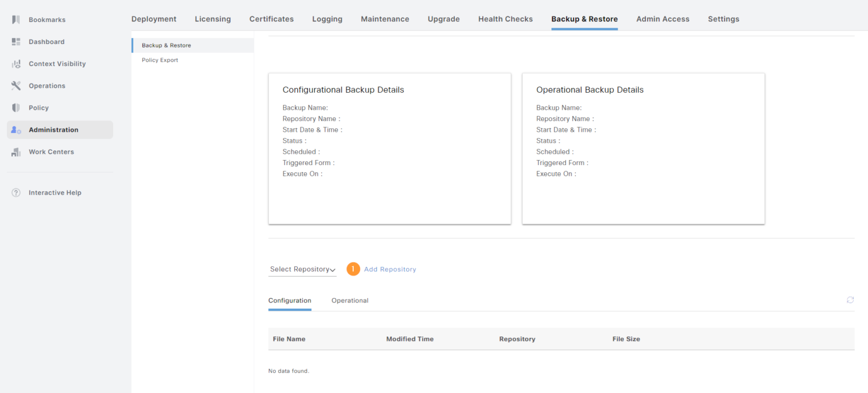Click the orange step 1 badge
Image resolution: width=868 pixels, height=393 pixels.
click(353, 269)
